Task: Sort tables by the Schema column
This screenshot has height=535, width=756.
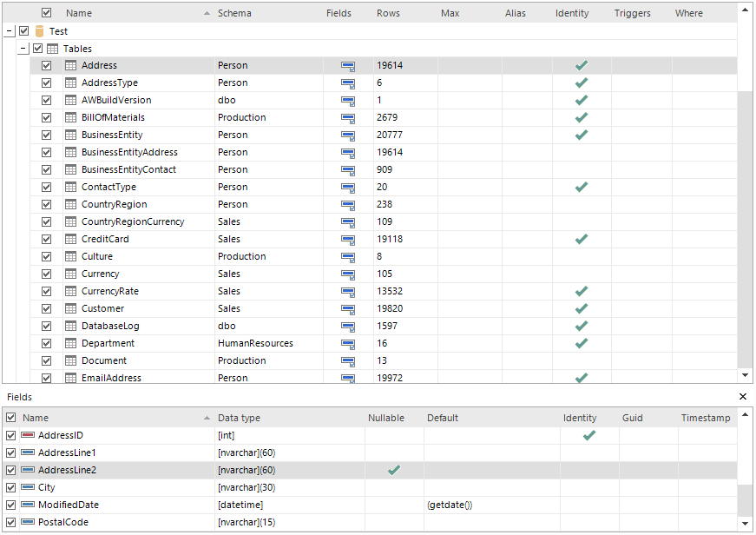Action: pyautogui.click(x=234, y=13)
